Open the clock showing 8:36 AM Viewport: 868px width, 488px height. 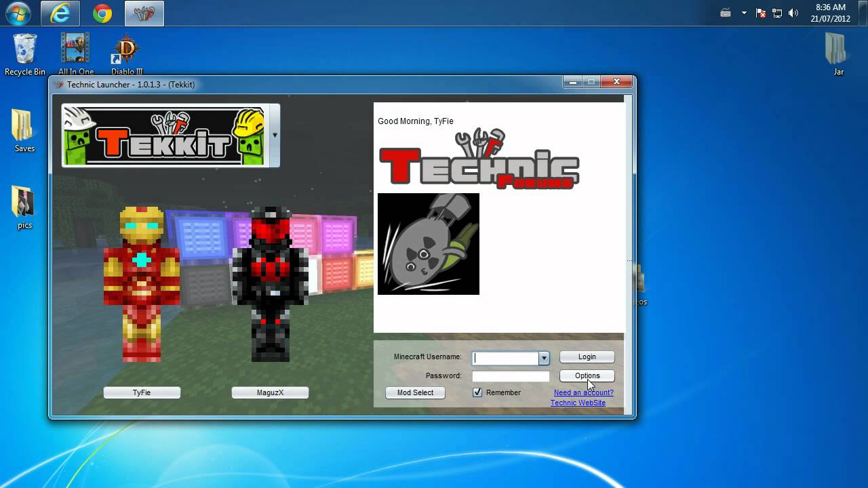pyautogui.click(x=830, y=13)
